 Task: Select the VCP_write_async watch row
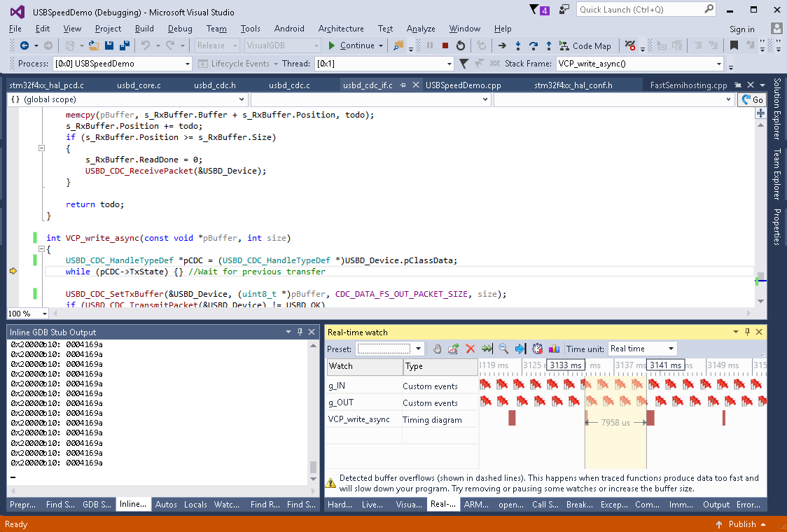point(402,419)
